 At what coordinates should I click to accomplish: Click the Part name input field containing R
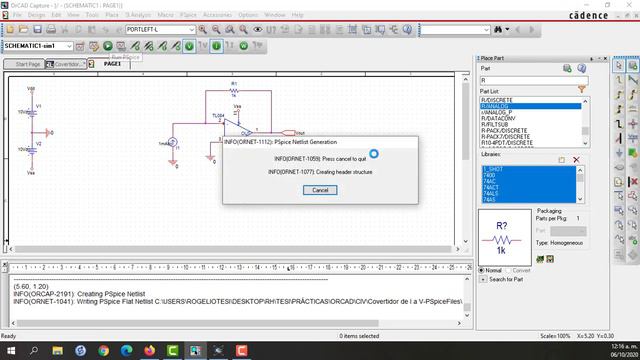[534, 80]
